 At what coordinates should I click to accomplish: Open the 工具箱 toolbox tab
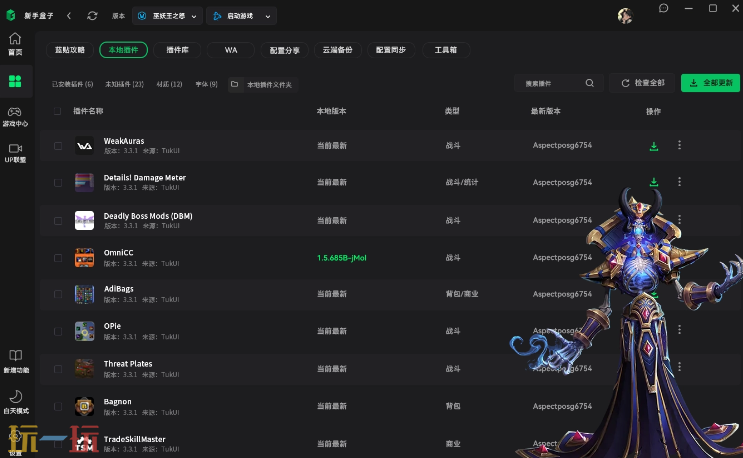tap(445, 50)
